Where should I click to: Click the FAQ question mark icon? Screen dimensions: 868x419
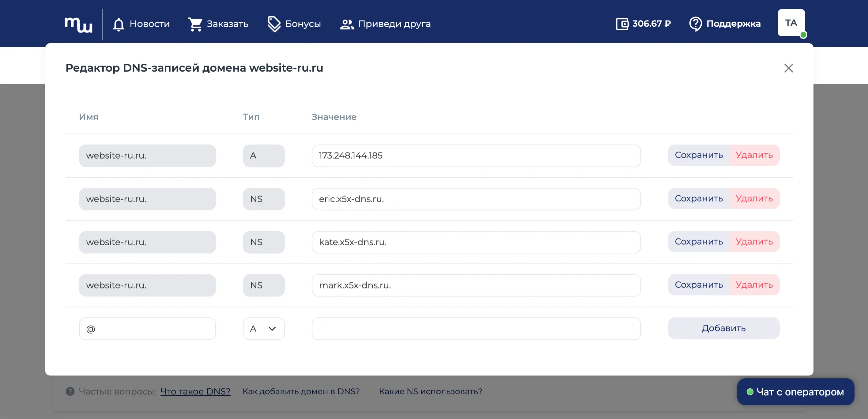pos(70,391)
